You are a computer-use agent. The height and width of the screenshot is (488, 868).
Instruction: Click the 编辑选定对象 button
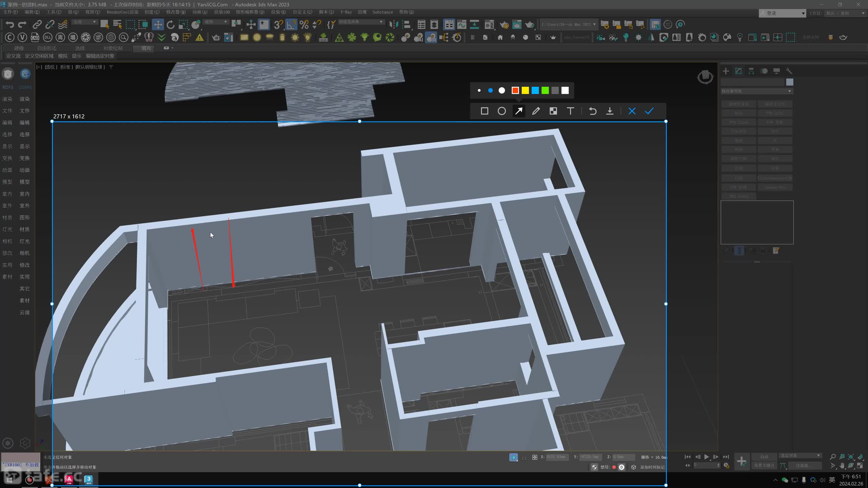click(100, 56)
